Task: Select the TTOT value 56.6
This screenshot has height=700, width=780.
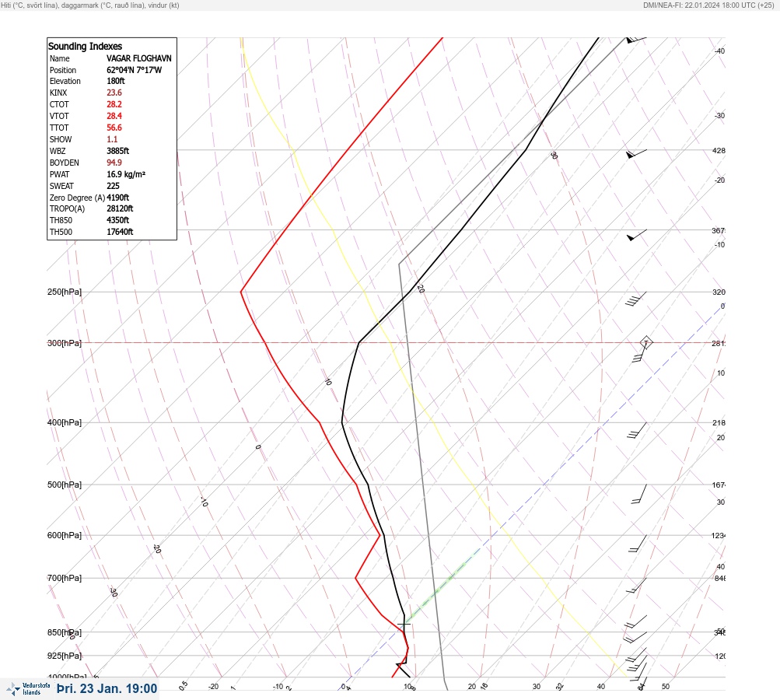Action: click(114, 128)
